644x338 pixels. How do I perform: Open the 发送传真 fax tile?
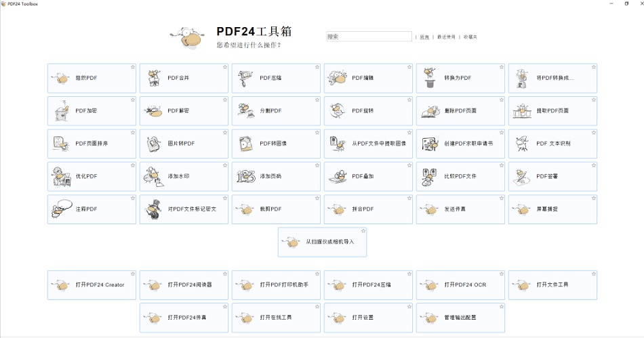click(x=460, y=209)
